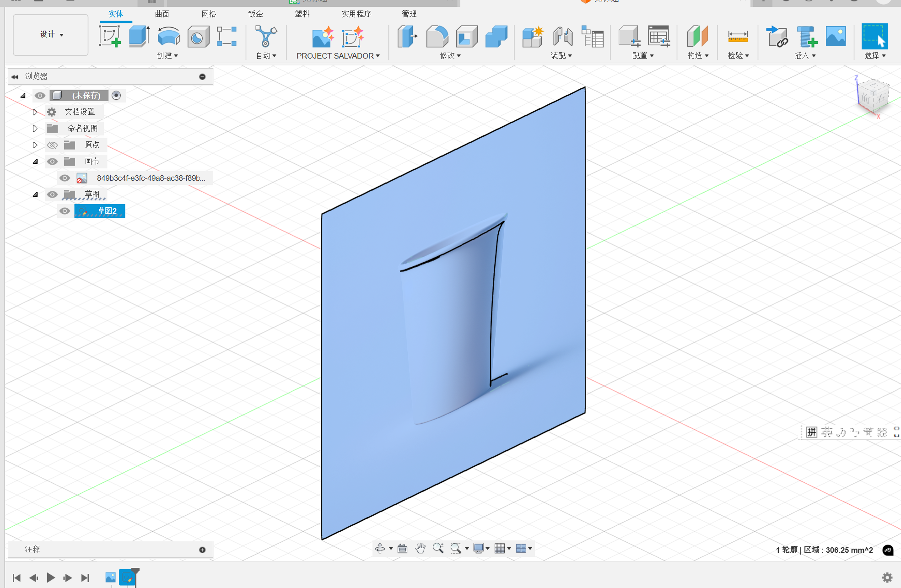The width and height of the screenshot is (901, 588).
Task: Toggle visibility of the unsaved root component
Action: click(x=40, y=96)
